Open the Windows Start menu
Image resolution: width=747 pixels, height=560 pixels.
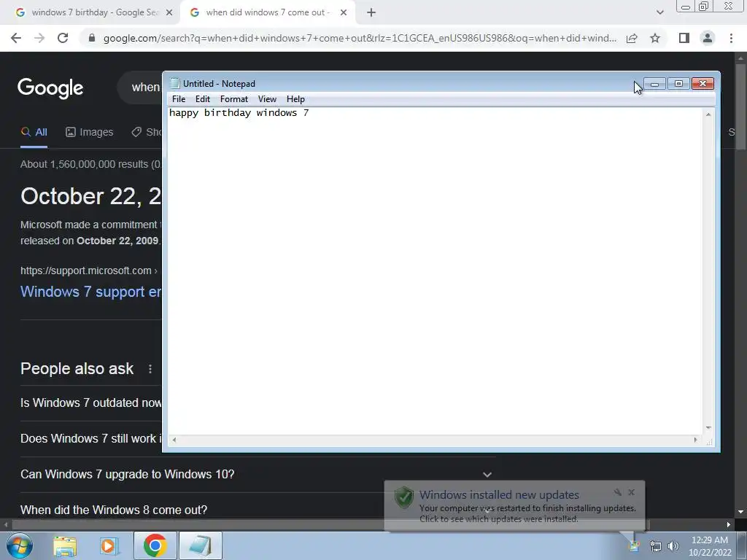20,545
